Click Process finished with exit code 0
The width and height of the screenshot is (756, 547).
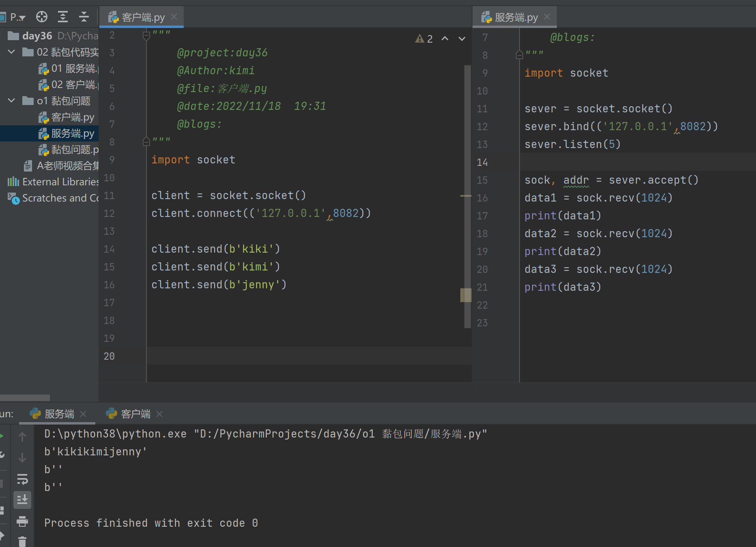[x=151, y=523]
